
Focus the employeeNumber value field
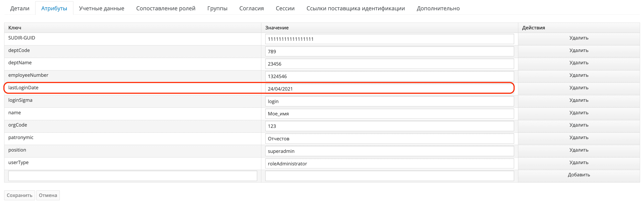click(x=389, y=76)
